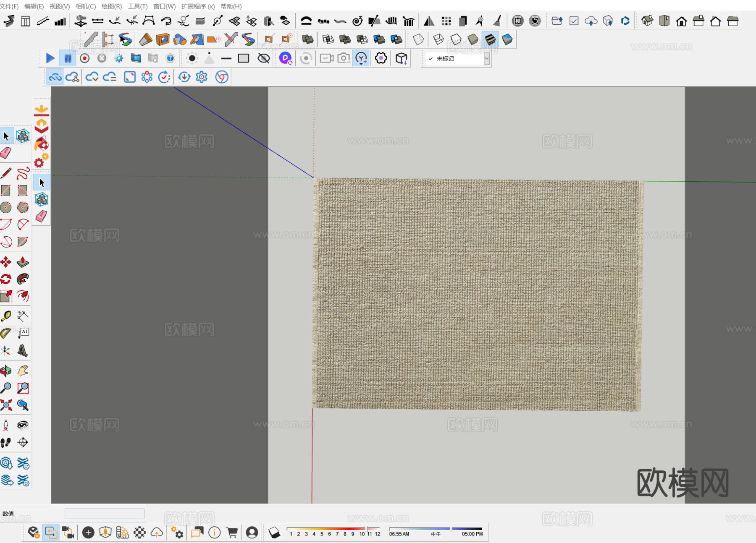Select the Eraser tool in left toolbar
Image resolution: width=756 pixels, height=543 pixels.
(x=6, y=153)
